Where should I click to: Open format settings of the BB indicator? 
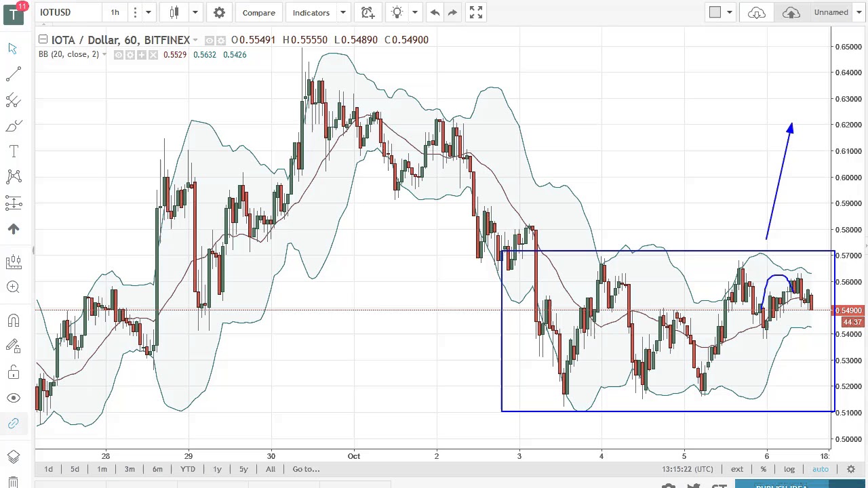tap(130, 55)
